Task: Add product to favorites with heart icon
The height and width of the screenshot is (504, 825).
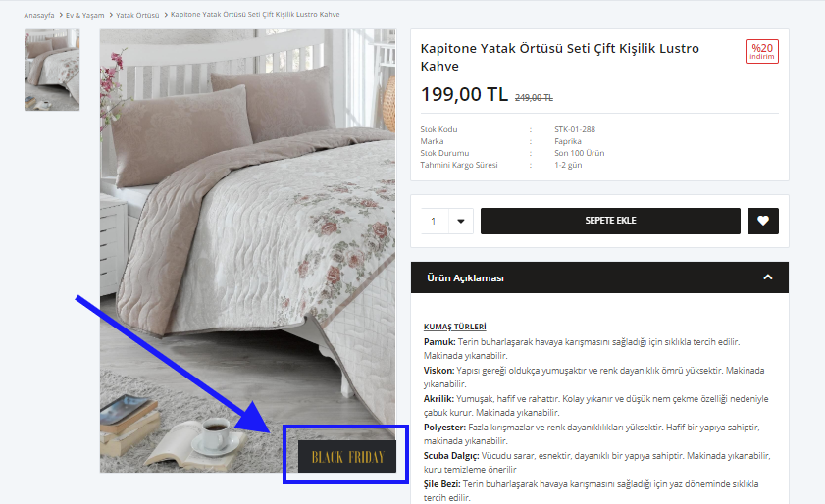Action: point(763,221)
